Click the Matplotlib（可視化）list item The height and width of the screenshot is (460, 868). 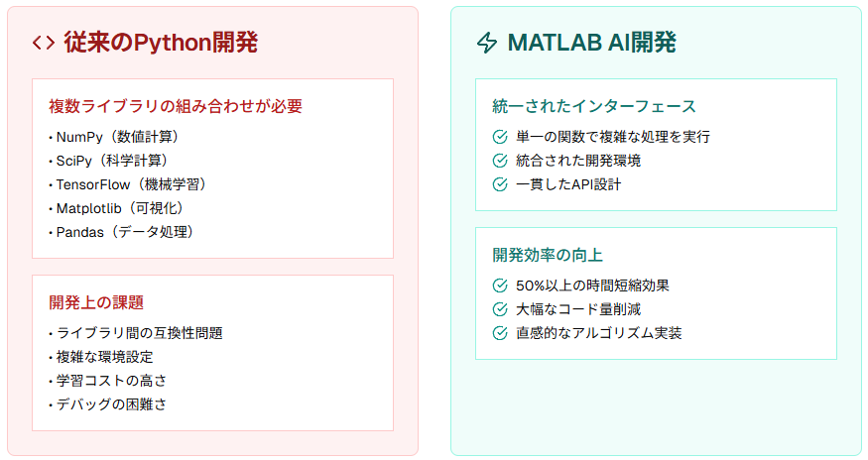pos(116,208)
